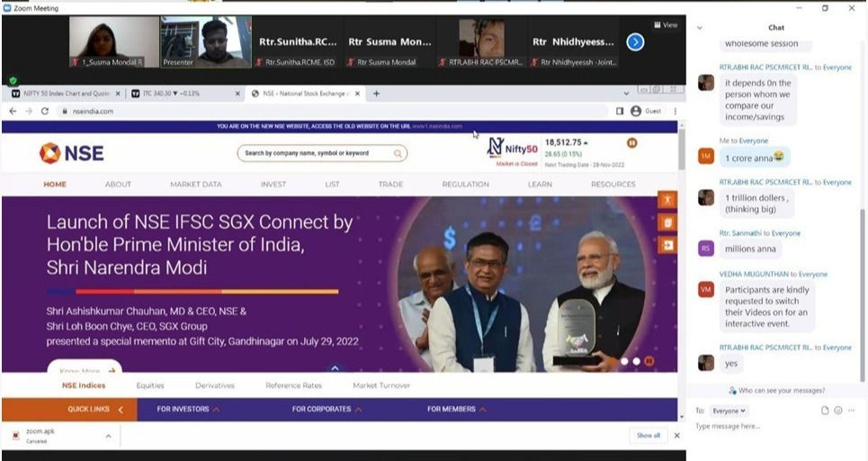Close the ITC 340.30 tab

click(x=237, y=94)
